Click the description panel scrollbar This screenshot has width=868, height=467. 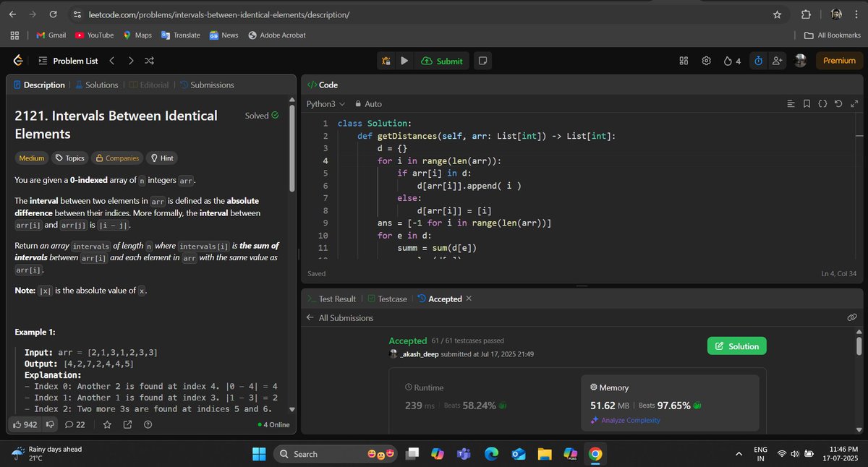[292, 148]
